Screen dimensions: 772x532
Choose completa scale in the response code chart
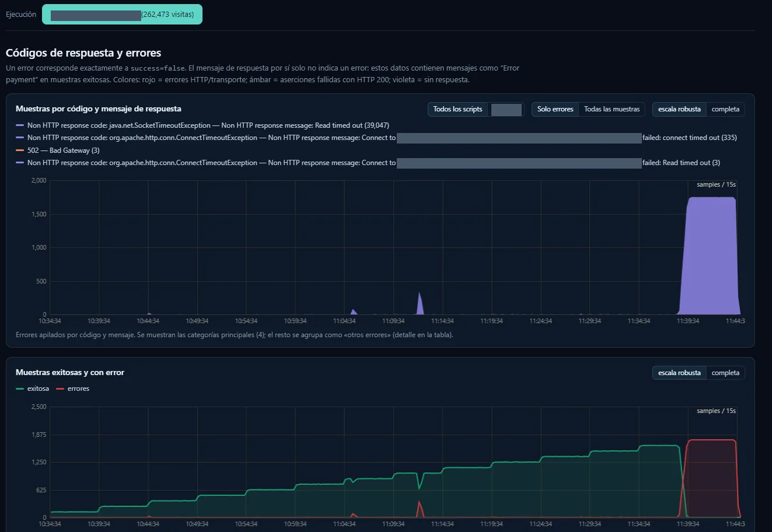[x=725, y=109]
